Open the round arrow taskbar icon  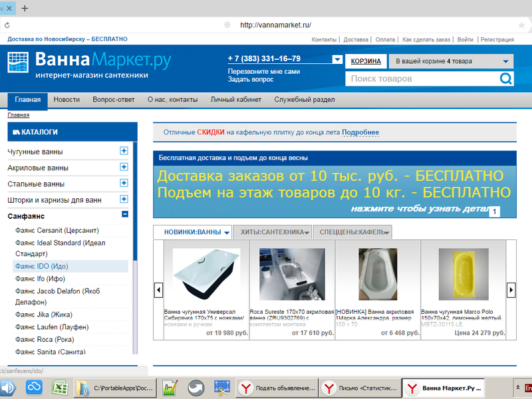pos(196,388)
